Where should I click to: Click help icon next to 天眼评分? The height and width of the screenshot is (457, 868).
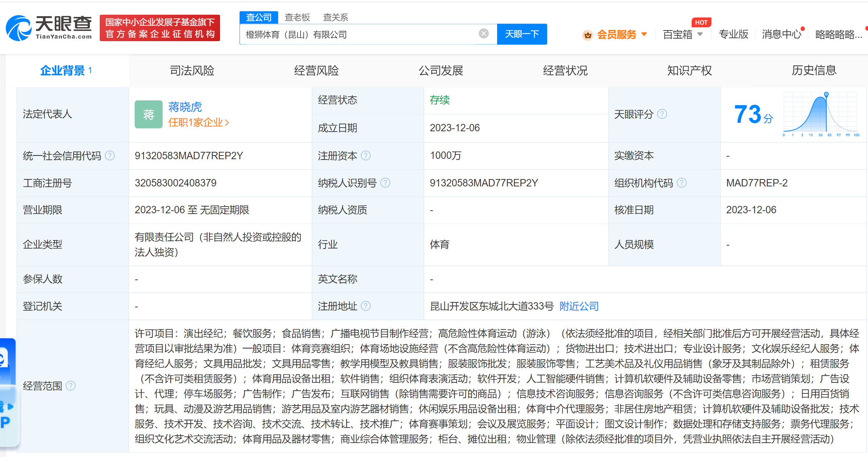click(662, 114)
